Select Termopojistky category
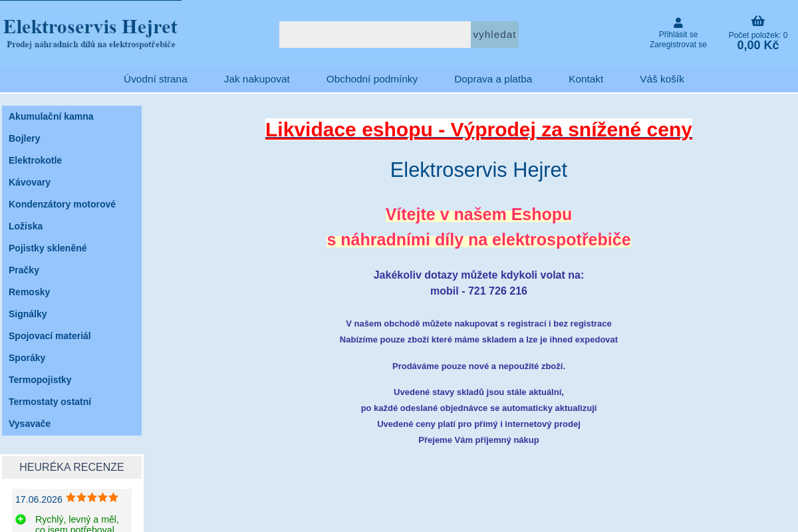 pyautogui.click(x=72, y=380)
